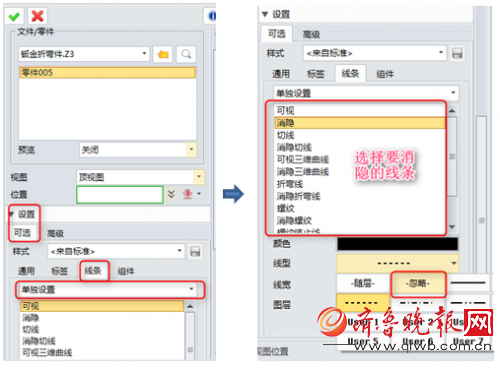Open the 预览 关闭 dropdown
This screenshot has width=500, height=369.
pyautogui.click(x=191, y=150)
